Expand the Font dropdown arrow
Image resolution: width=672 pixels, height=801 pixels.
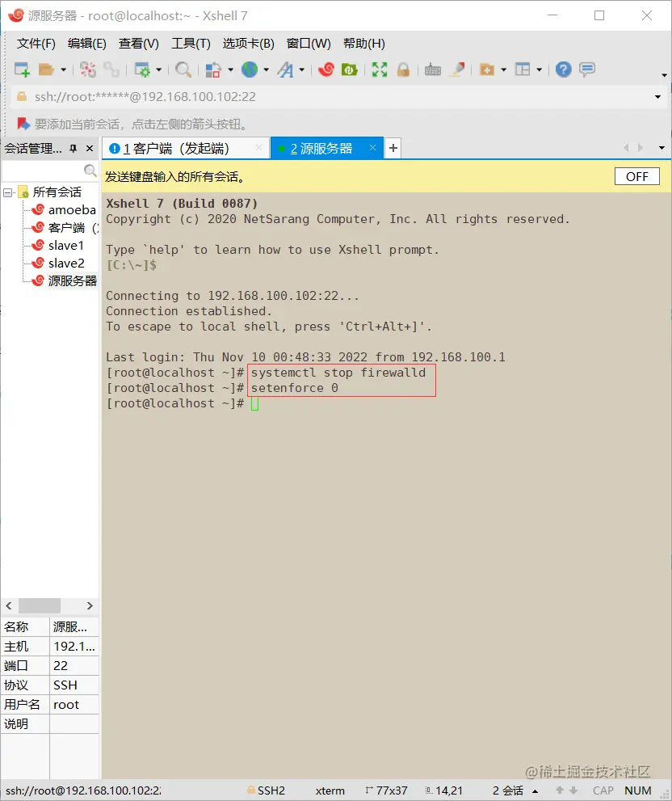302,70
